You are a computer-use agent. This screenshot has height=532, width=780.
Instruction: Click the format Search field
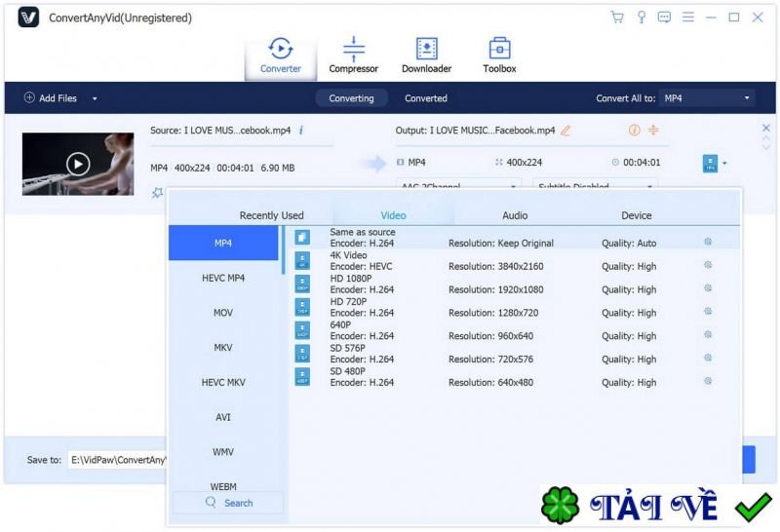[x=228, y=503]
